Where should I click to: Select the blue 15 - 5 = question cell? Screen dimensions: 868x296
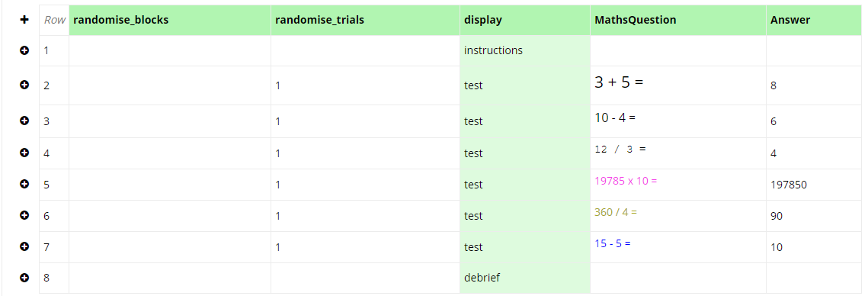coord(678,247)
